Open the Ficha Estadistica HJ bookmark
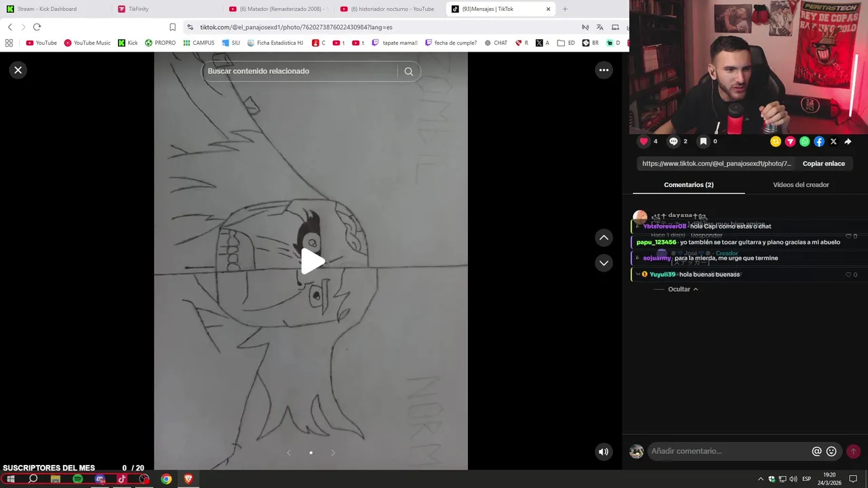This screenshot has height=488, width=868. coord(275,43)
